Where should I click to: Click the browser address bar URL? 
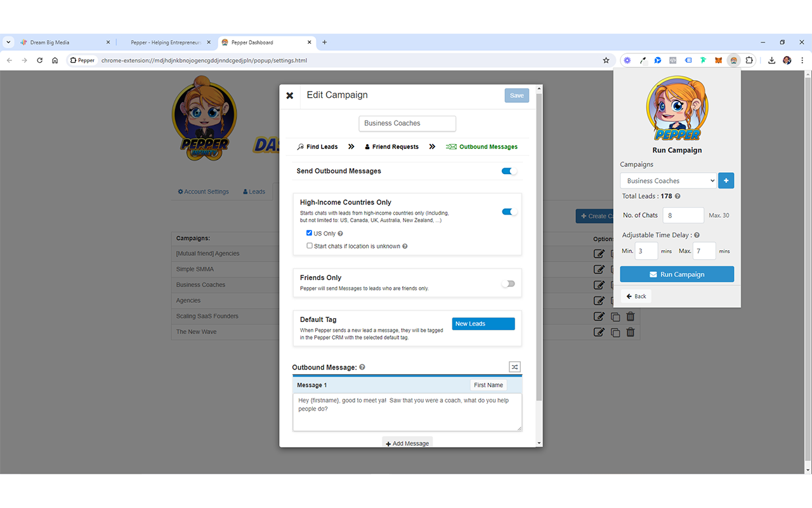204,60
